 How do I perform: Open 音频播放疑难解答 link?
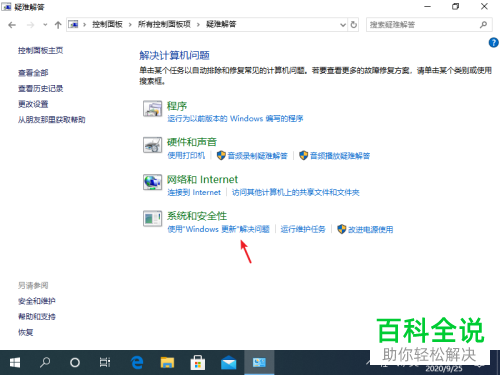pos(340,156)
